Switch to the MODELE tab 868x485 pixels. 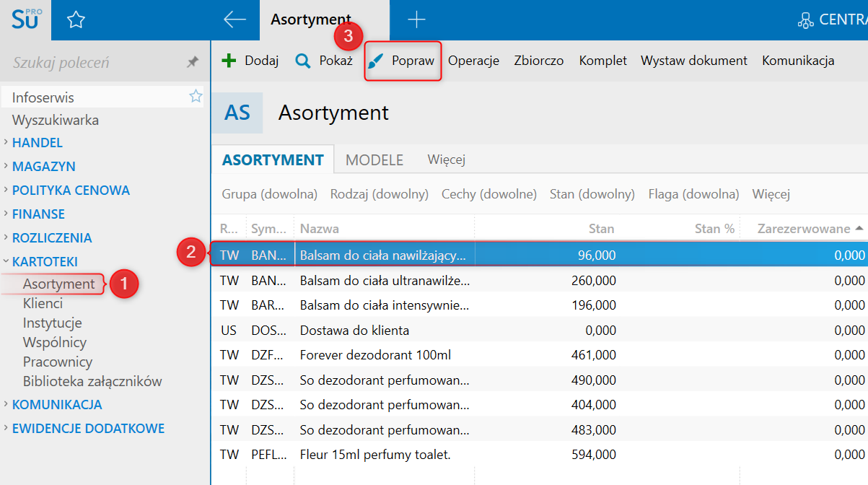(374, 160)
